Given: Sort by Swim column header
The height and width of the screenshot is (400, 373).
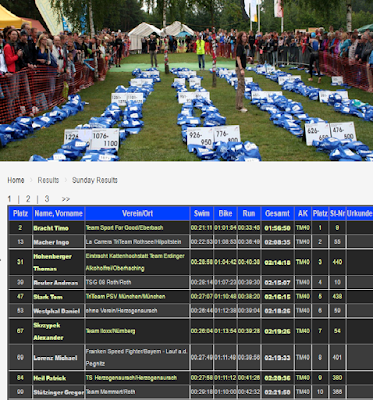Looking at the screenshot, I should pyautogui.click(x=202, y=213).
